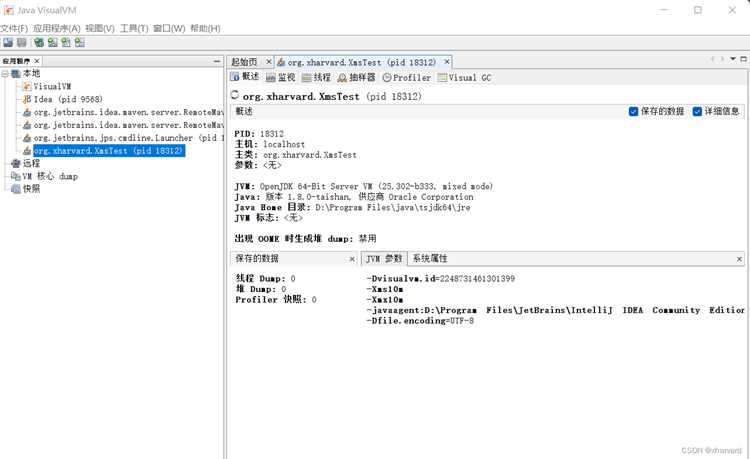This screenshot has width=750, height=459.
Task: Open the 抽样器 sampler tab
Action: tap(356, 77)
